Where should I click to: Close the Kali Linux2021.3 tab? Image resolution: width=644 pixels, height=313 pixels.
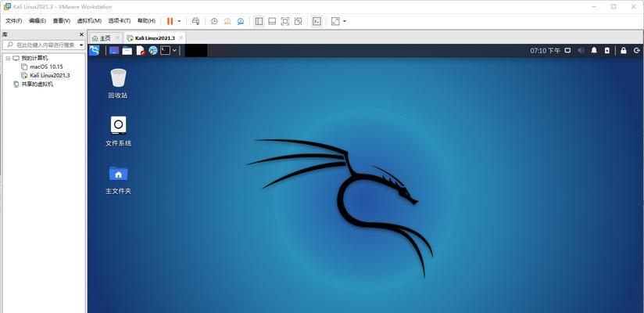click(x=181, y=38)
